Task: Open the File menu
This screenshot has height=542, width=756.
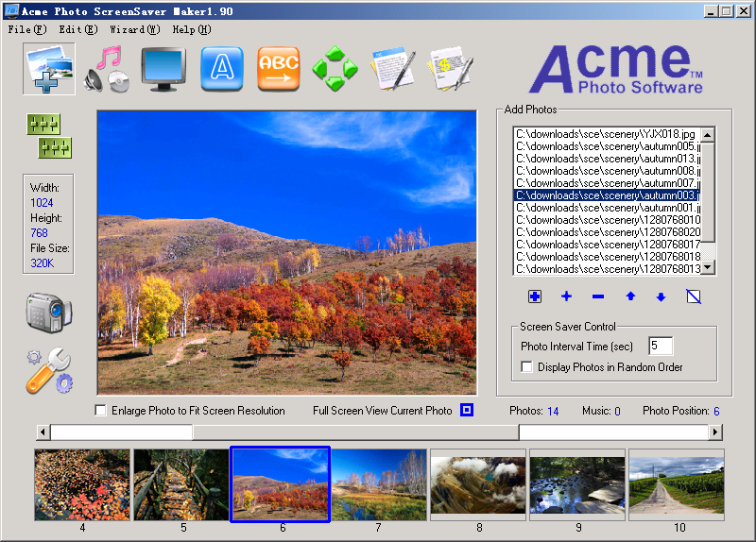Action: click(26, 29)
